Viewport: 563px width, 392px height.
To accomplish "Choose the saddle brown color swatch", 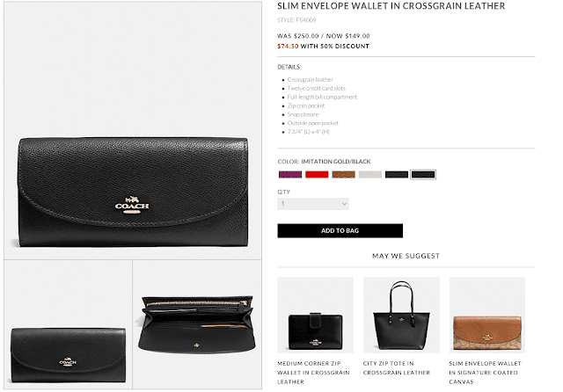I will coord(343,175).
